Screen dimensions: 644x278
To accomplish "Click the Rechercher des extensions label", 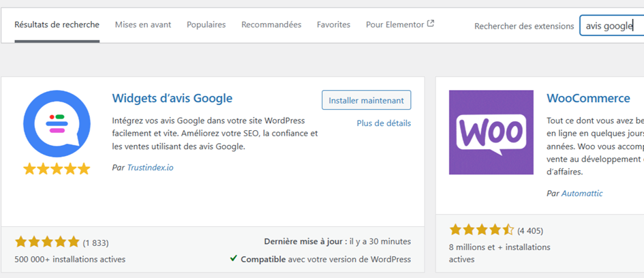I will [x=524, y=27].
